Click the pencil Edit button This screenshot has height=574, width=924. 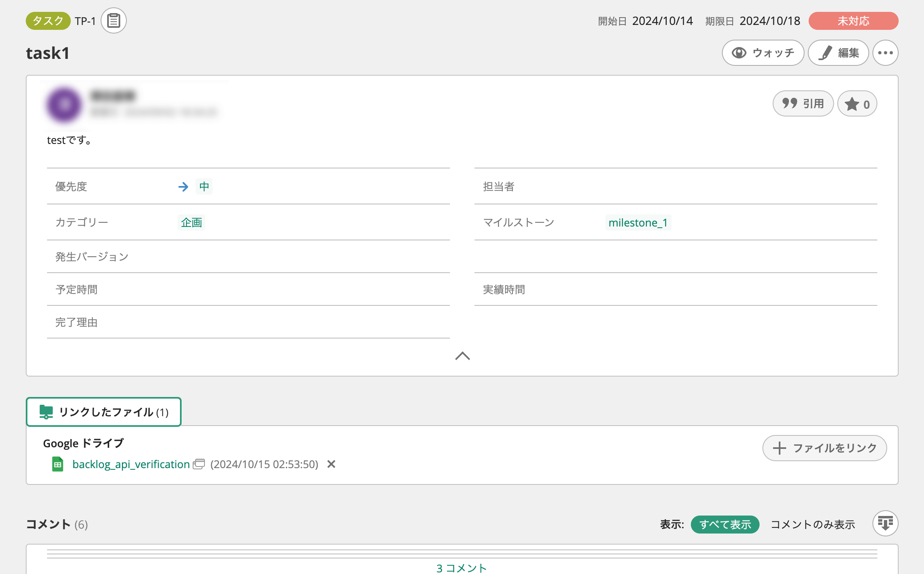coord(838,53)
